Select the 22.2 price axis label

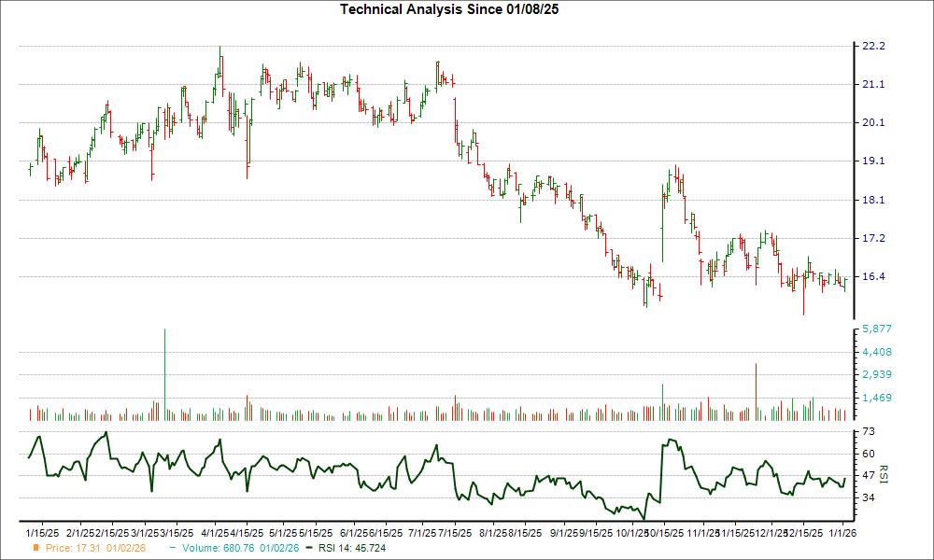871,46
